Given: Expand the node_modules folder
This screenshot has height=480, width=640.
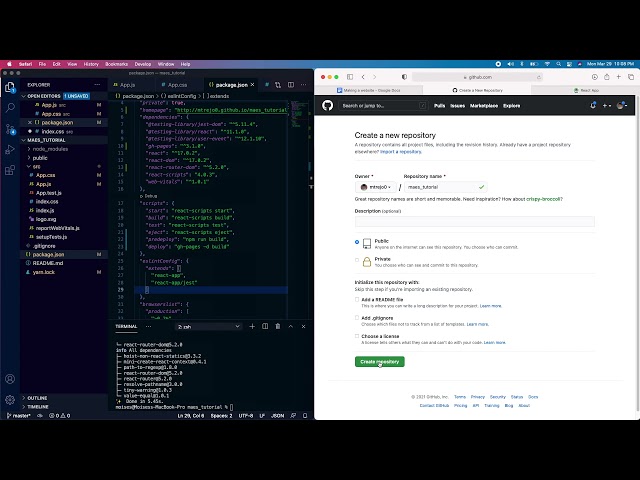Looking at the screenshot, I should [50, 149].
